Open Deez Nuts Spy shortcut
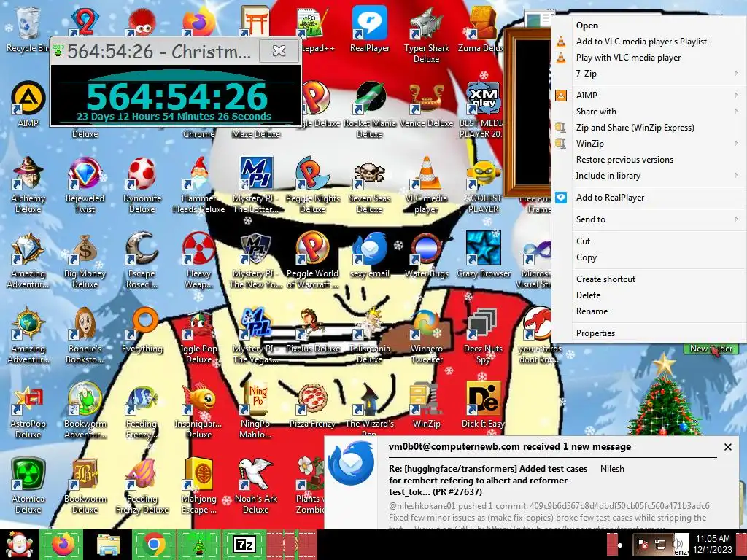The width and height of the screenshot is (747, 560). [x=484, y=335]
